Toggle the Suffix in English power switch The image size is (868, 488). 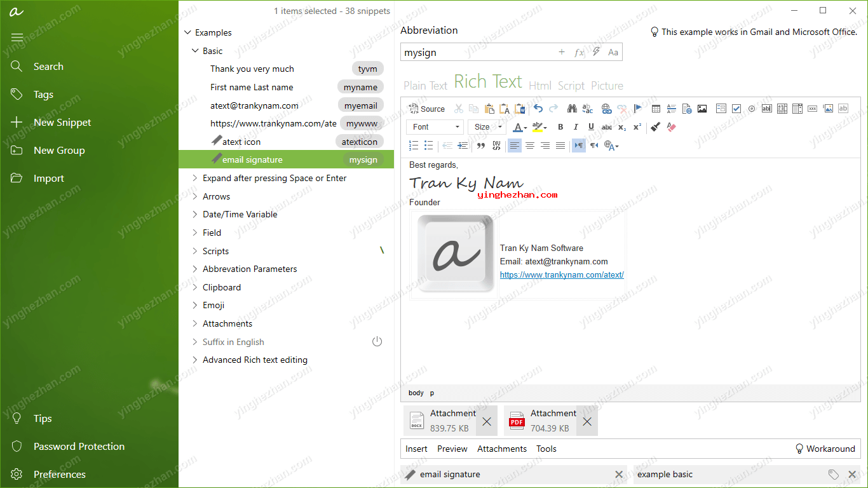tap(377, 342)
